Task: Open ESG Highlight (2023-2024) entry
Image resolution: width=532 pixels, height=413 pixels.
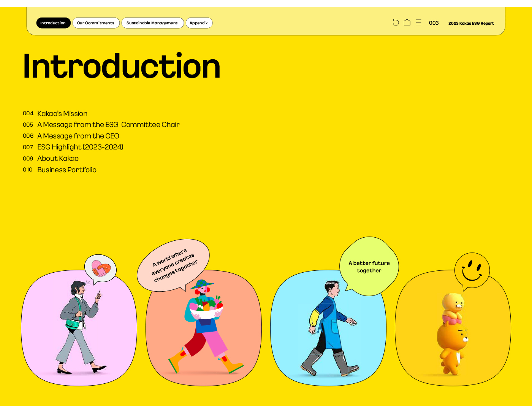Action: point(80,147)
